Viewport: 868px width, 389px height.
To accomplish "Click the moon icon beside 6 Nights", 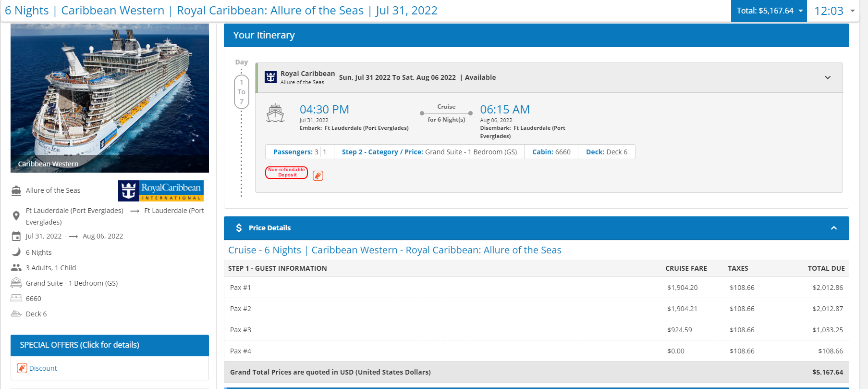I will tap(16, 252).
